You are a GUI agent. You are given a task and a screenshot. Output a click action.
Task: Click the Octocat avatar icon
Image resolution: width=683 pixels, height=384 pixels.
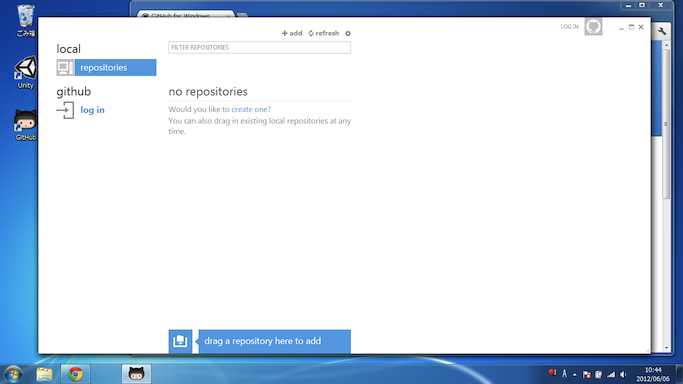click(x=593, y=27)
